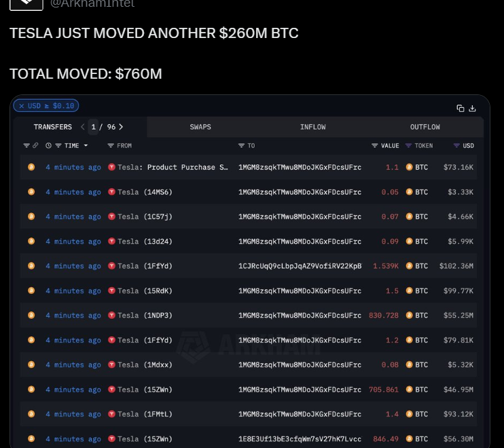Image resolution: width=504 pixels, height=448 pixels.
Task: Click the link chain header icon
Action: point(35,145)
